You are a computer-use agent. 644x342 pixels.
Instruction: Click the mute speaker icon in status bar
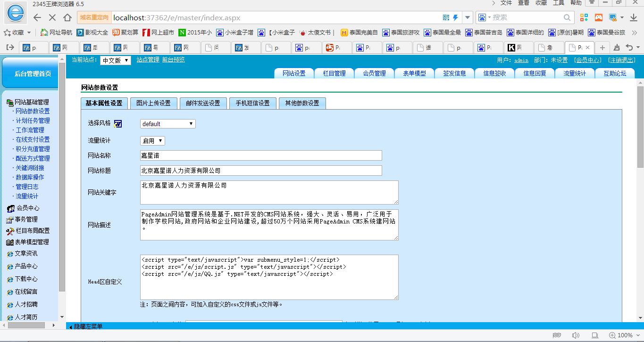pos(576,335)
